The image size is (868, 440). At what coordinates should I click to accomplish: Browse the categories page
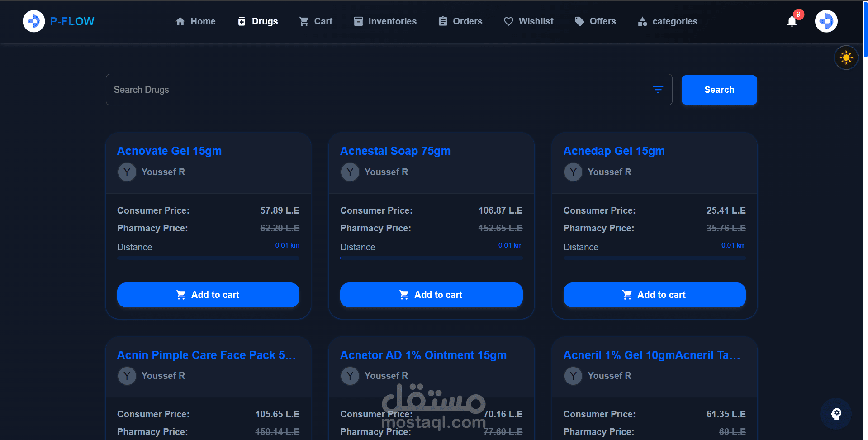[x=668, y=21]
